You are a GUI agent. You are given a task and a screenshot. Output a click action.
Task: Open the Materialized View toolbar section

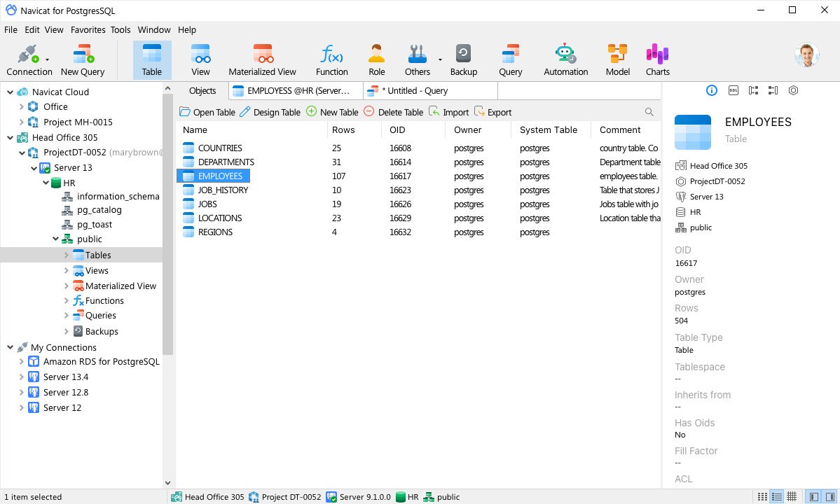(x=262, y=59)
